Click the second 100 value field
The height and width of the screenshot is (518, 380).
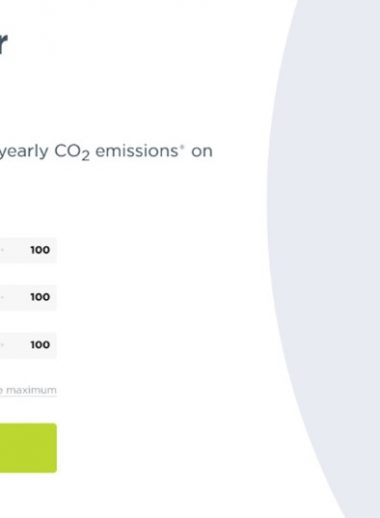(x=28, y=297)
